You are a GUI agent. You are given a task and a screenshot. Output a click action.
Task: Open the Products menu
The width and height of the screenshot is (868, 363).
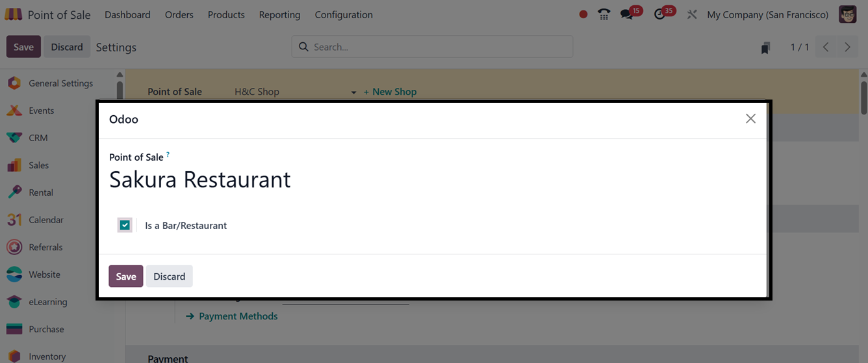tap(226, 14)
